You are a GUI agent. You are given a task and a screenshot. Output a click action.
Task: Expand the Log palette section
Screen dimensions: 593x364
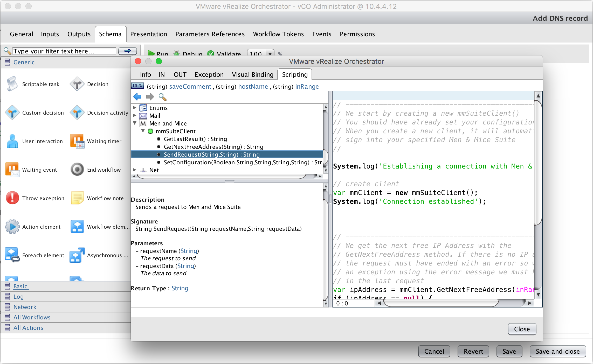pyautogui.click(x=18, y=297)
